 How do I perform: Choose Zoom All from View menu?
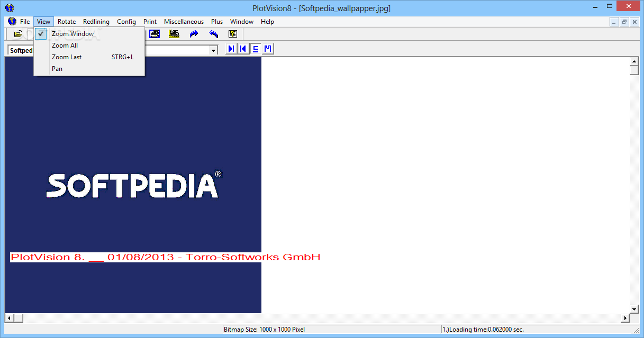click(89, 45)
